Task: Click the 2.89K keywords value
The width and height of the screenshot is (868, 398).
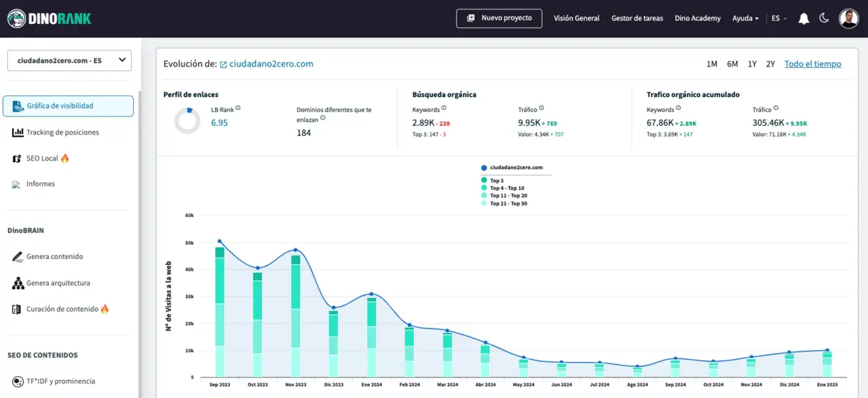Action: (423, 123)
